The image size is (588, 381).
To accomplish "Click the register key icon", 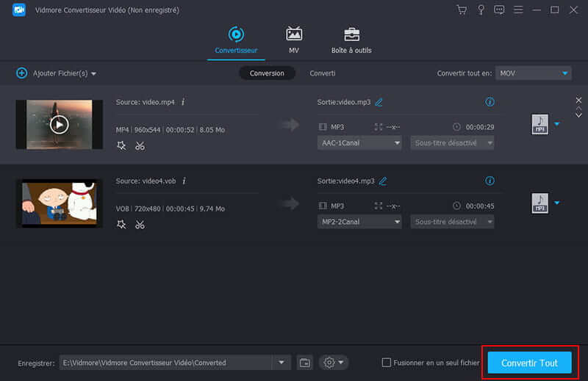I will click(481, 10).
